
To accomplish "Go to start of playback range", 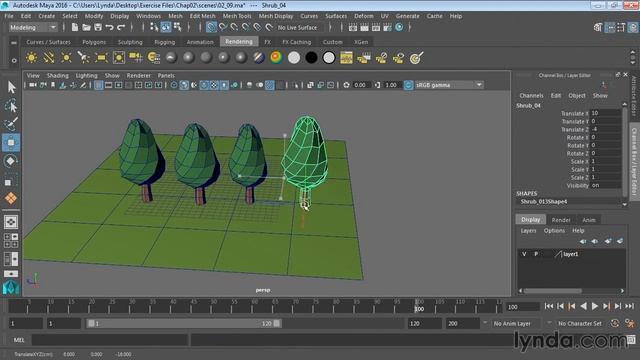I will click(x=549, y=306).
